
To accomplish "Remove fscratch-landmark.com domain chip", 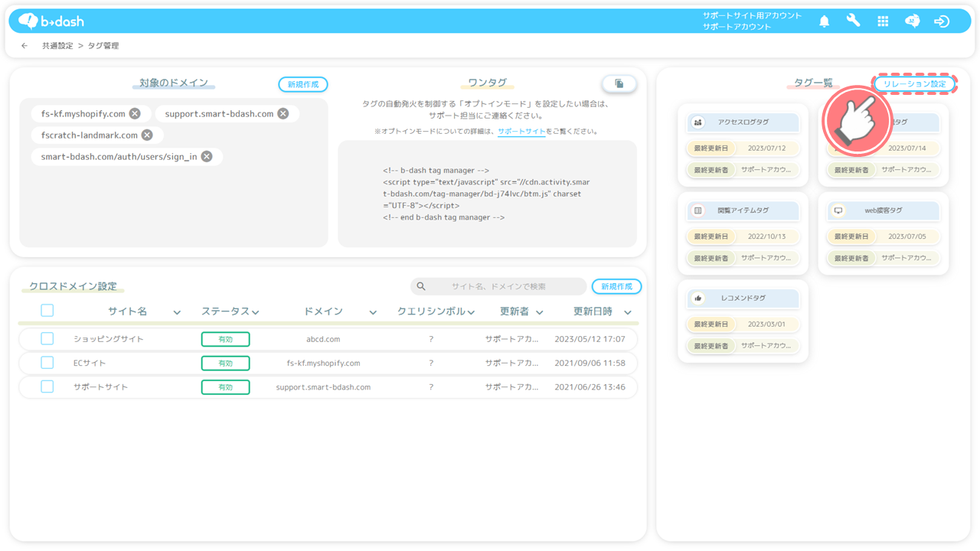I will [x=147, y=135].
